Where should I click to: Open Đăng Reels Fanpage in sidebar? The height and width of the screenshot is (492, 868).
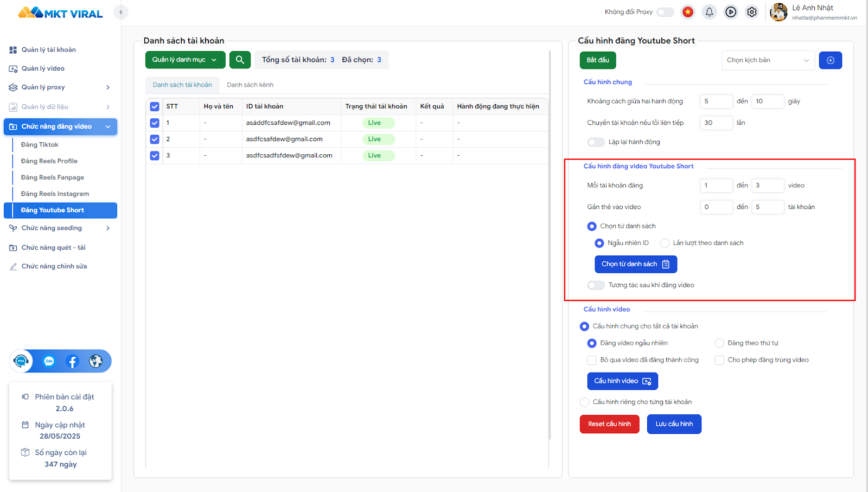(53, 178)
